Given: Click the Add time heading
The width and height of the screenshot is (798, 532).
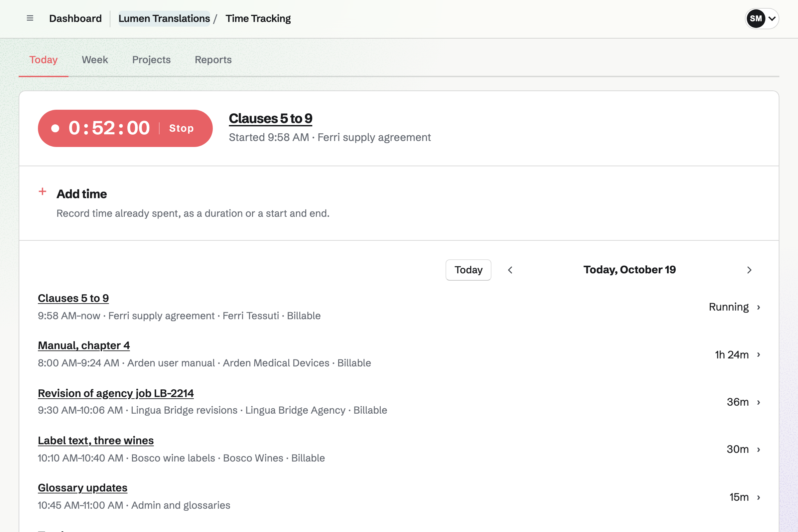Looking at the screenshot, I should [82, 194].
